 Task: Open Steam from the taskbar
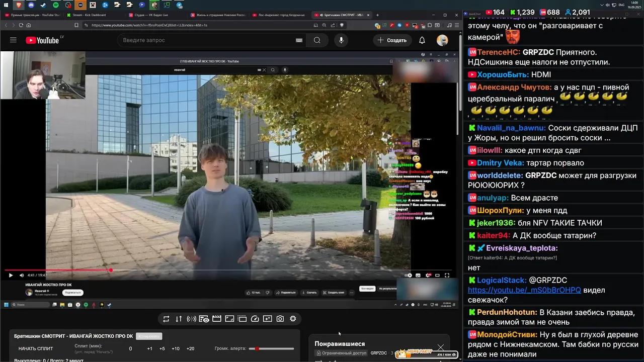(x=43, y=5)
